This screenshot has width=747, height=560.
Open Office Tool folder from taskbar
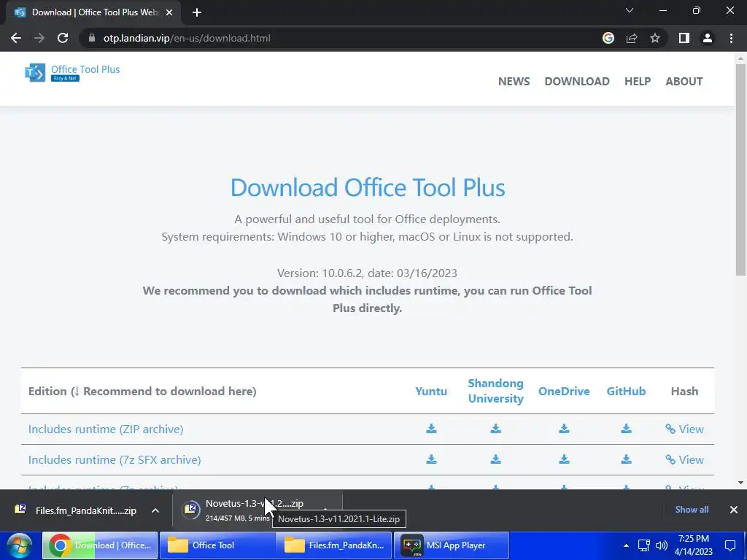[217, 545]
